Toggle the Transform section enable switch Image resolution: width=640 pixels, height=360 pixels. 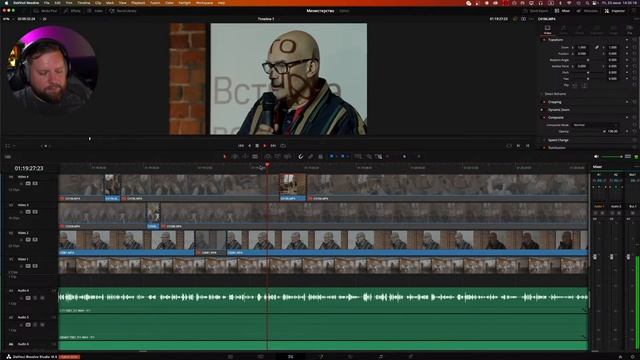click(544, 40)
